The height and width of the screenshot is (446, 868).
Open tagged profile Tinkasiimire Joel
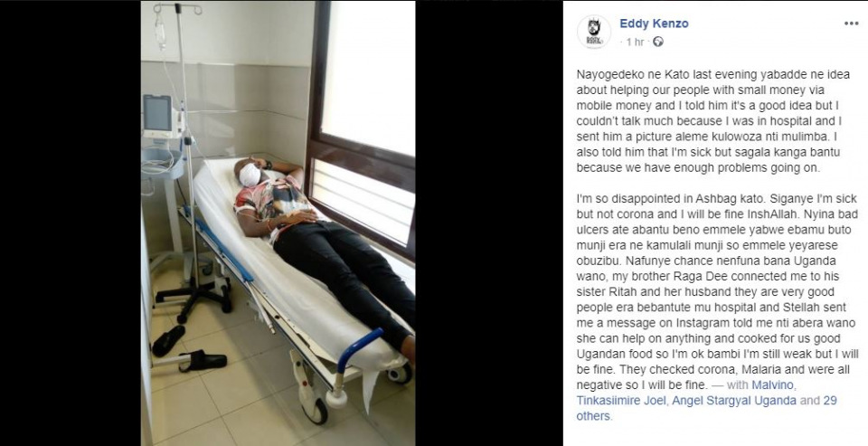(622, 400)
